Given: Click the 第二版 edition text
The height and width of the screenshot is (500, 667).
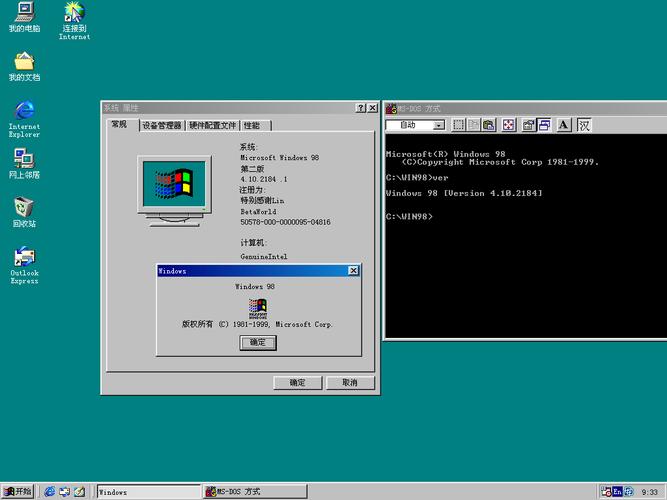Looking at the screenshot, I should (x=252, y=169).
